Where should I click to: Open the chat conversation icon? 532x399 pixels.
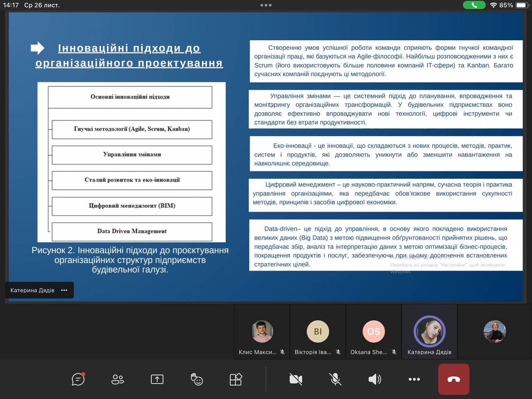(x=78, y=379)
